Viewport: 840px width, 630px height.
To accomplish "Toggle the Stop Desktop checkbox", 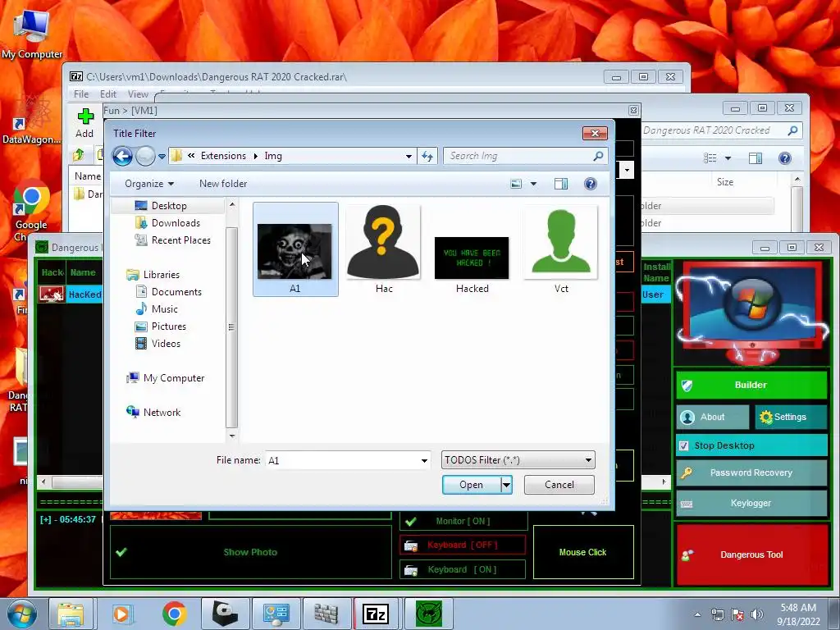I will [684, 445].
